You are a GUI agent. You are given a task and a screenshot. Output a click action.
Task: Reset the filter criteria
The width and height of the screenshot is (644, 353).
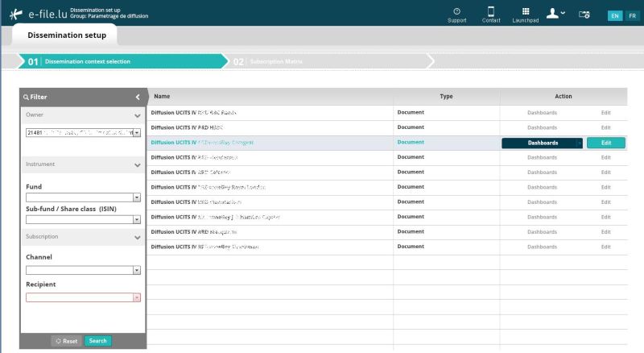(67, 341)
